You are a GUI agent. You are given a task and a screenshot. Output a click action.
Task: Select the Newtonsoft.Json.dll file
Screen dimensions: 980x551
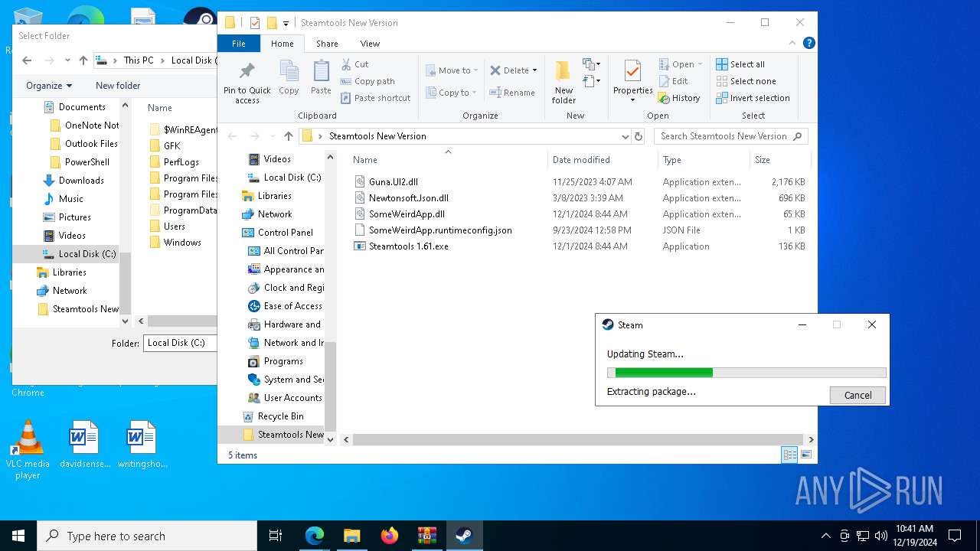point(409,198)
